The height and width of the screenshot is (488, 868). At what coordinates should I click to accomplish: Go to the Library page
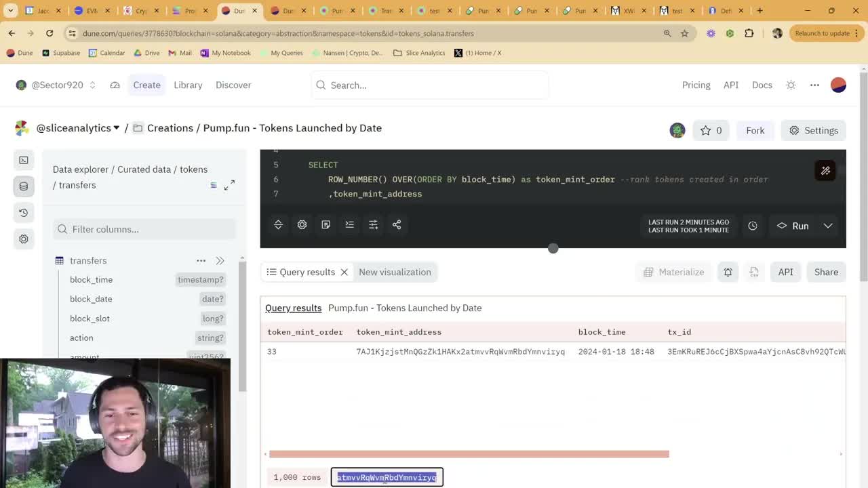coord(188,85)
